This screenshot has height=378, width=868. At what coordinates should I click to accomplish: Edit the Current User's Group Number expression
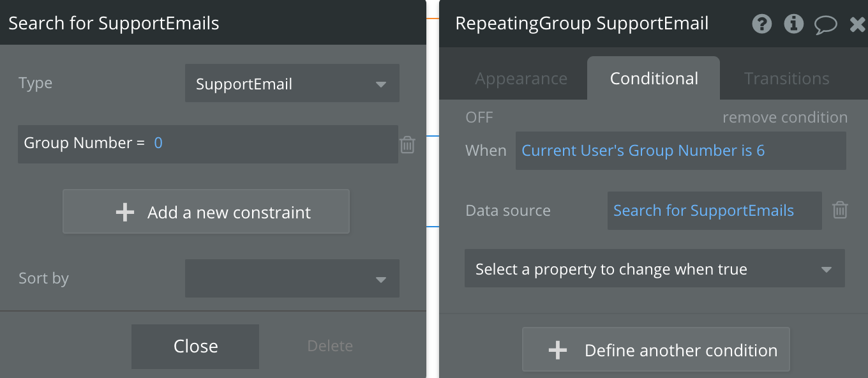point(643,151)
